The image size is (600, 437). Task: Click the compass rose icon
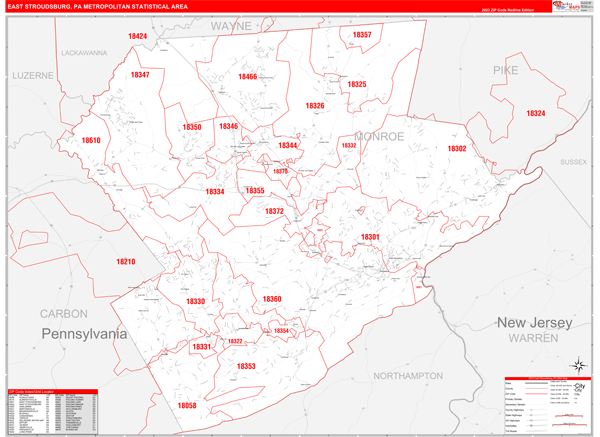pos(579,365)
